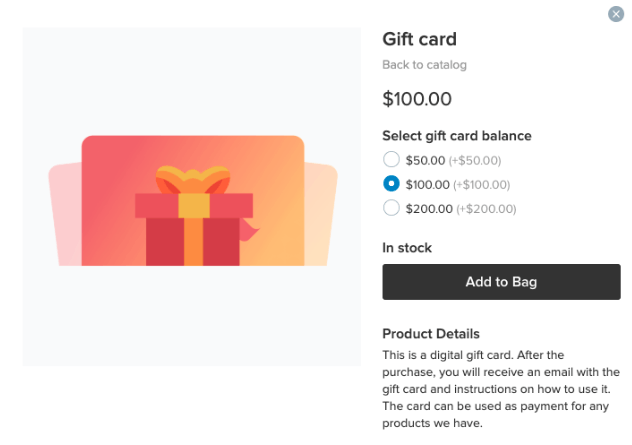Choose the $200.00 balance radio button
Screen dimensions: 632x445
[392, 208]
